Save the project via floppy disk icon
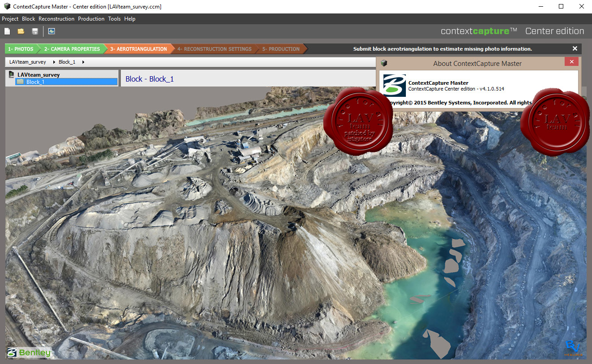This screenshot has height=364, width=592. [35, 31]
